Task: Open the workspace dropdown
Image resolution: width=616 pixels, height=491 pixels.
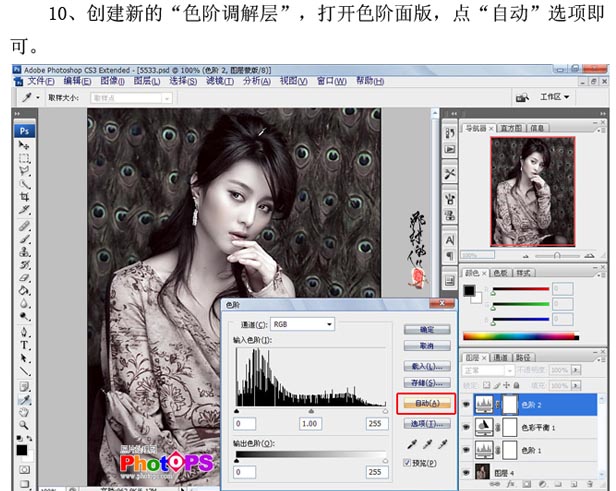Action: point(554,97)
